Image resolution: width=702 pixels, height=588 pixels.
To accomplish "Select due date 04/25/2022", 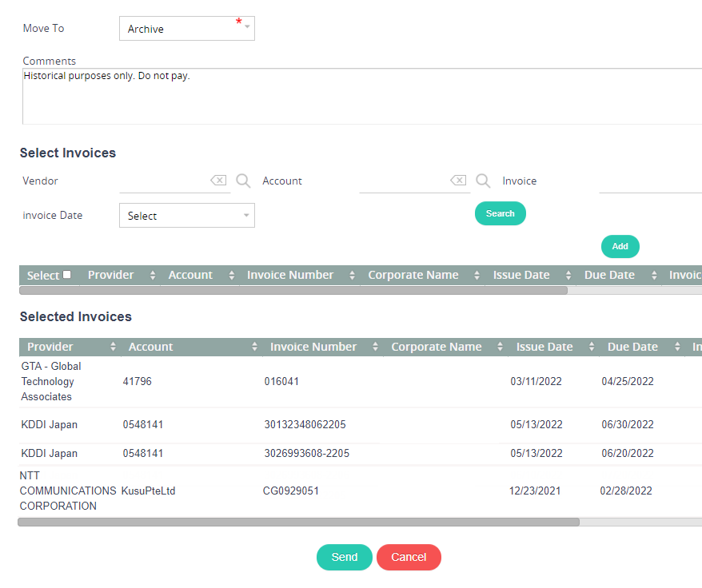I will [x=627, y=382].
